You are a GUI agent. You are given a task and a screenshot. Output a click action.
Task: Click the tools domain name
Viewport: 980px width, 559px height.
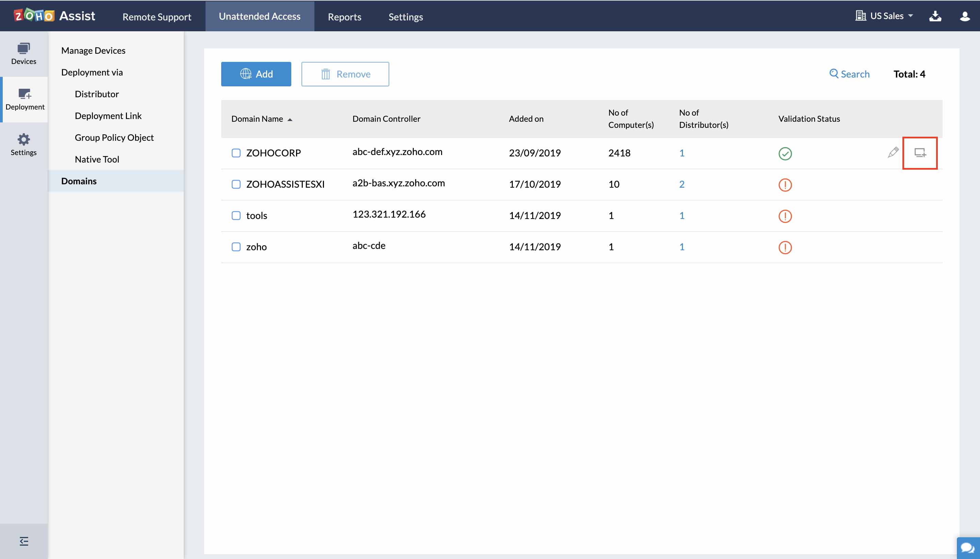[256, 215]
